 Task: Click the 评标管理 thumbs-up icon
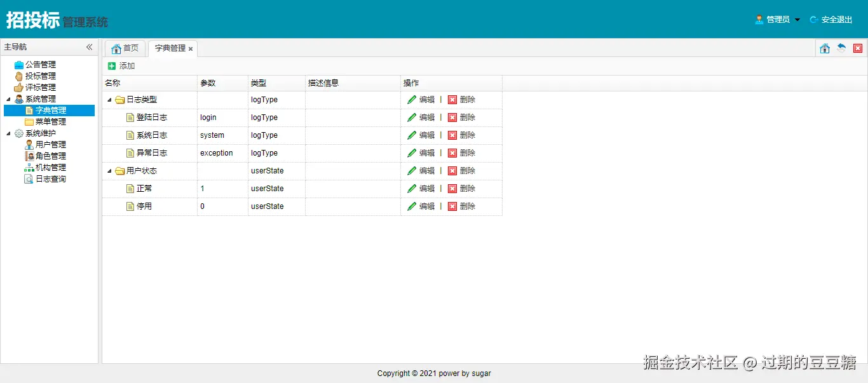pos(19,88)
